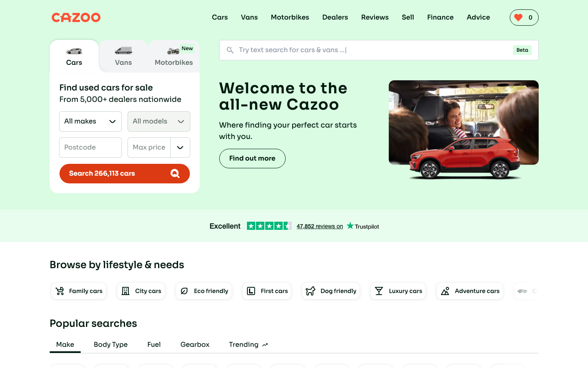Open the 47,852 reviews Trustpilot link
The height and width of the screenshot is (368, 588).
(319, 227)
